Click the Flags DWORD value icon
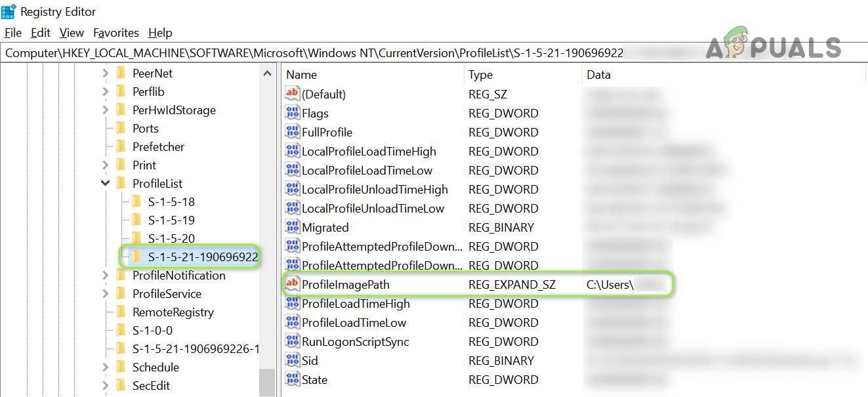 (x=292, y=113)
